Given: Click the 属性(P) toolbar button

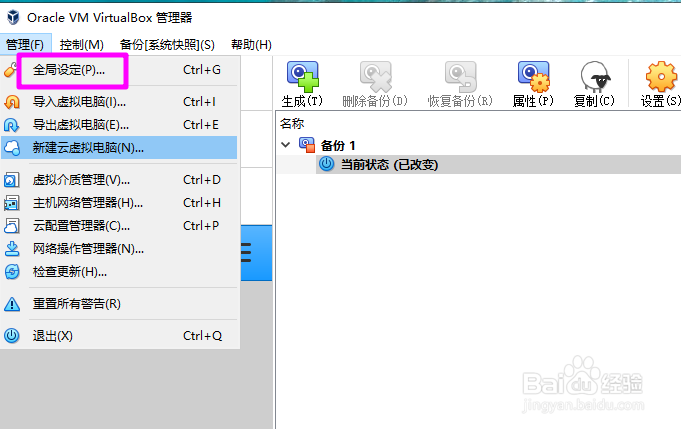Looking at the screenshot, I should pyautogui.click(x=533, y=85).
